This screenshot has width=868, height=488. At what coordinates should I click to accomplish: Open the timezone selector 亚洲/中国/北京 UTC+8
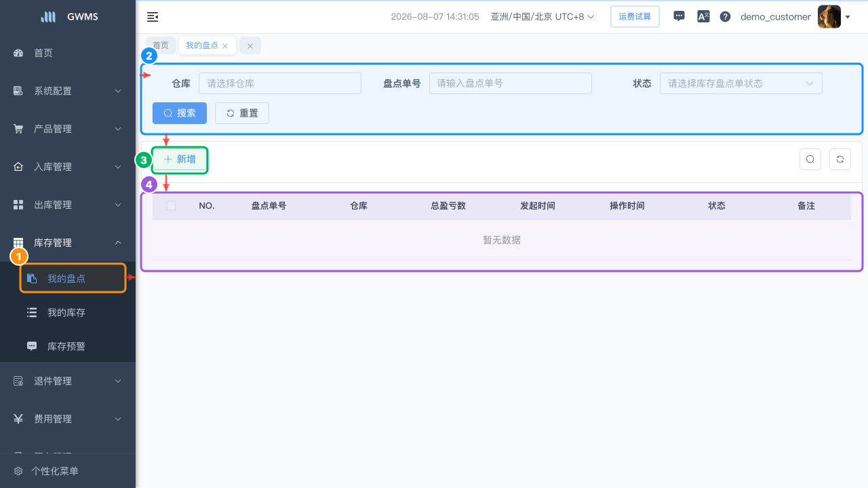click(x=542, y=16)
